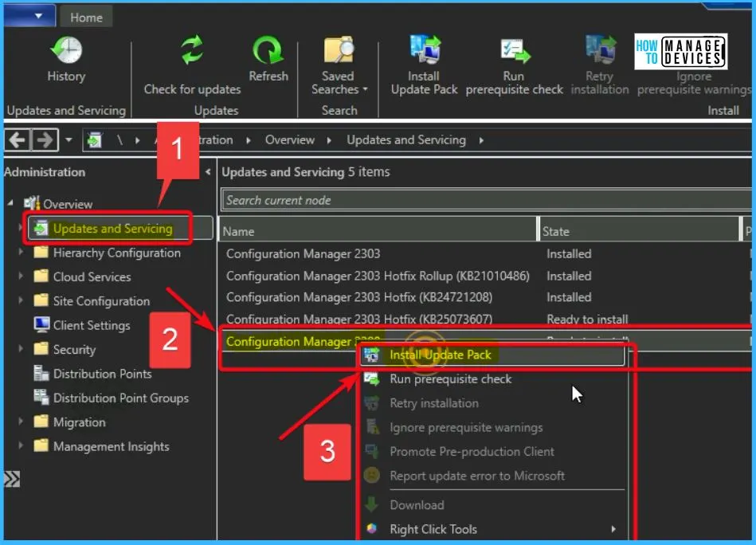
Task: Click the Retry installation ribbon icon
Action: coord(601,50)
